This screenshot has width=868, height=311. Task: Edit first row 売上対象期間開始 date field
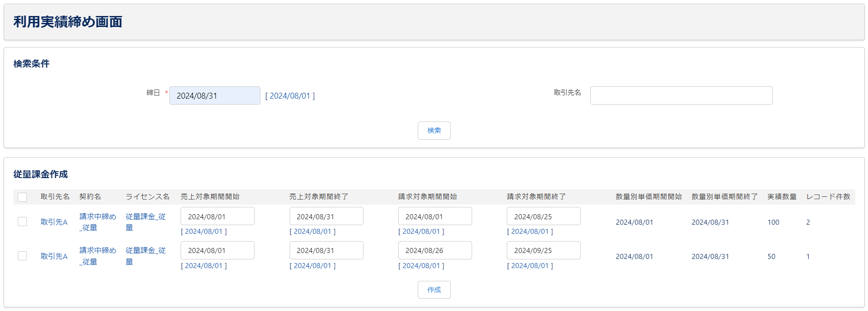(217, 216)
